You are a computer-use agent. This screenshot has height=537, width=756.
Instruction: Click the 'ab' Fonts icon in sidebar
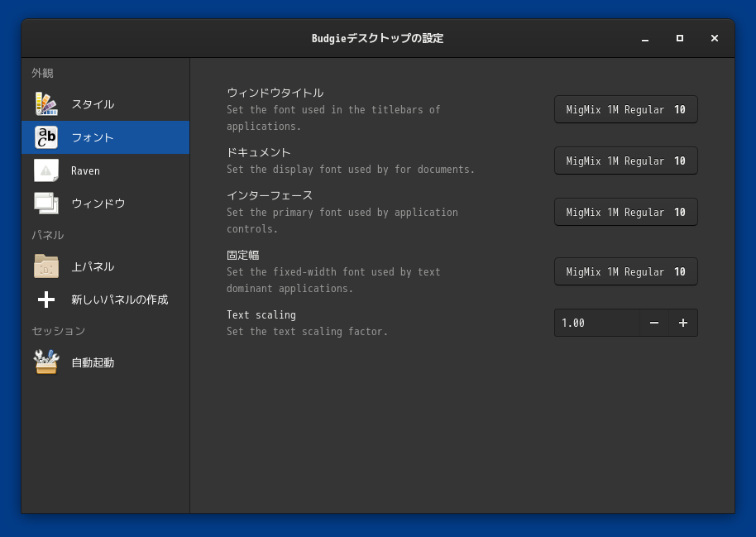click(46, 137)
